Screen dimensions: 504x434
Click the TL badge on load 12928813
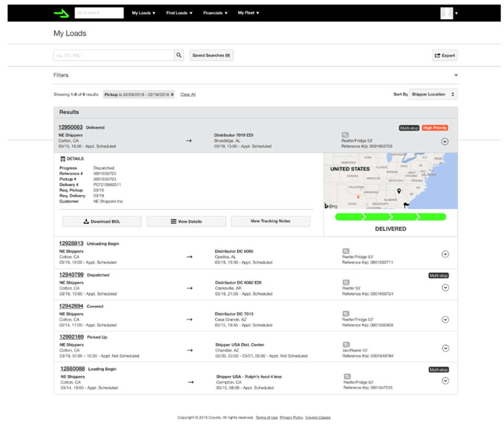click(x=345, y=251)
